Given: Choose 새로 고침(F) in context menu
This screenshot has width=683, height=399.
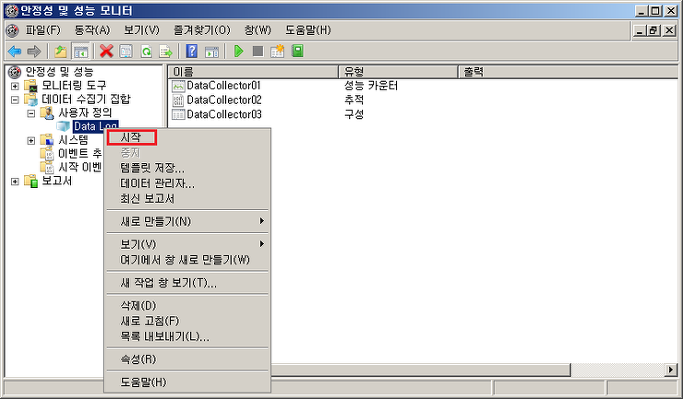Looking at the screenshot, I should [187, 321].
